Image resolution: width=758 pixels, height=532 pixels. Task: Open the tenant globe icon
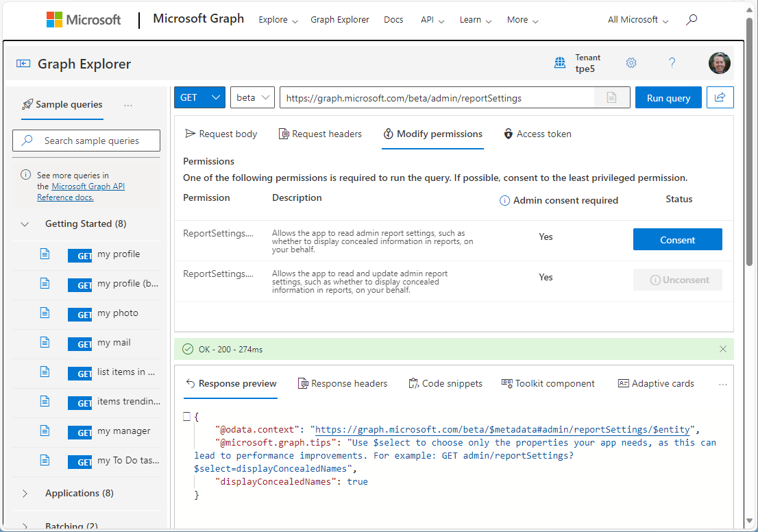pyautogui.click(x=560, y=63)
